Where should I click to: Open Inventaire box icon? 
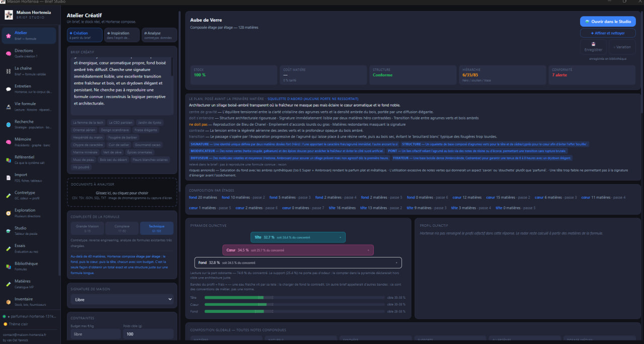(x=9, y=302)
